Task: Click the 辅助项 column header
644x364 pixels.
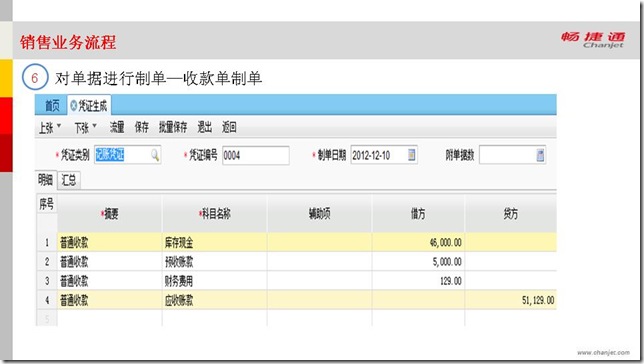Action: (320, 214)
